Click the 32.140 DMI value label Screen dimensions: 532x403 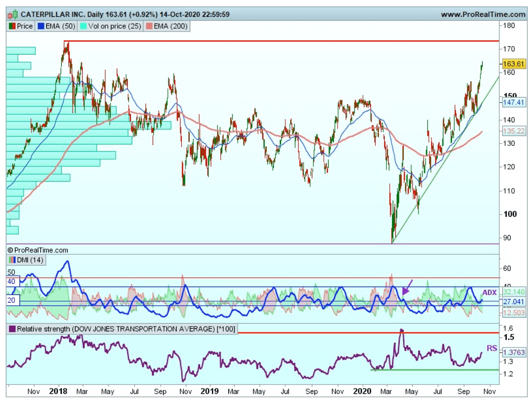514,292
